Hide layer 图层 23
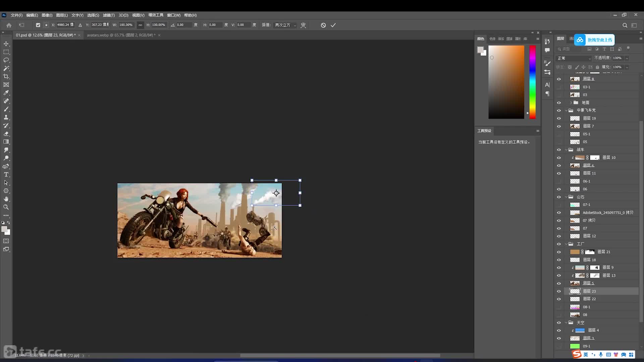Viewport: 644px width, 362px height. 559,291
